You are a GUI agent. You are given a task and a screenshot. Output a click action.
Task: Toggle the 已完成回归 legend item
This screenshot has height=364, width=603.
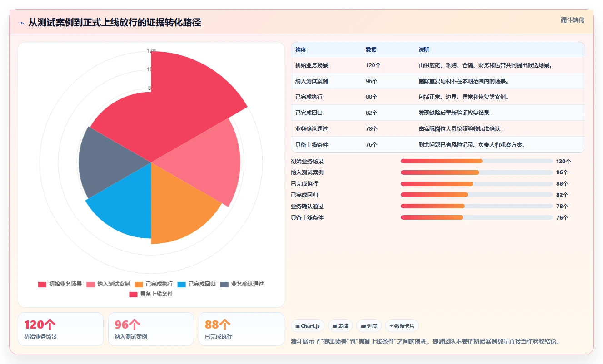[x=196, y=284]
